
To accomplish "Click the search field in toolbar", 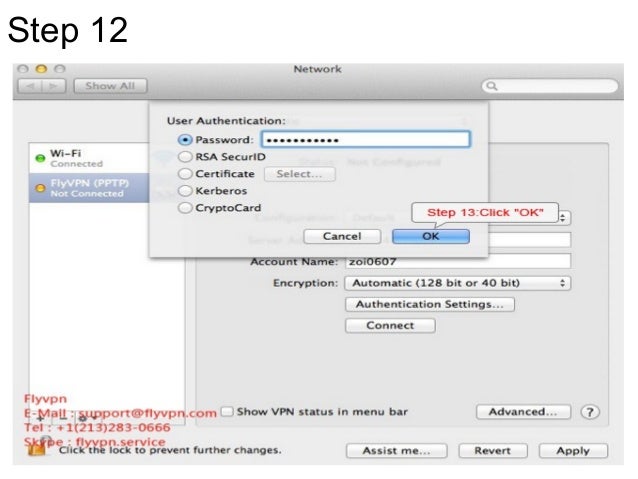I will 550,86.
